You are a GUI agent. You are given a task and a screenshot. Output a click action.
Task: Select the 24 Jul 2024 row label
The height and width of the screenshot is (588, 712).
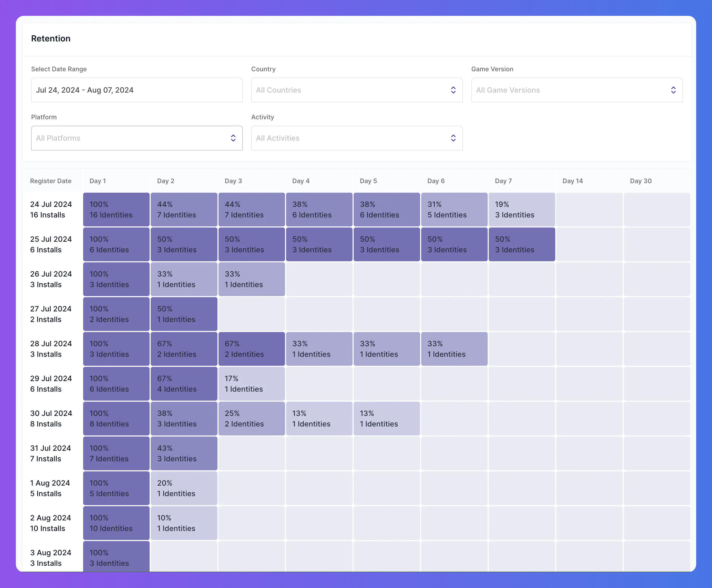point(51,210)
